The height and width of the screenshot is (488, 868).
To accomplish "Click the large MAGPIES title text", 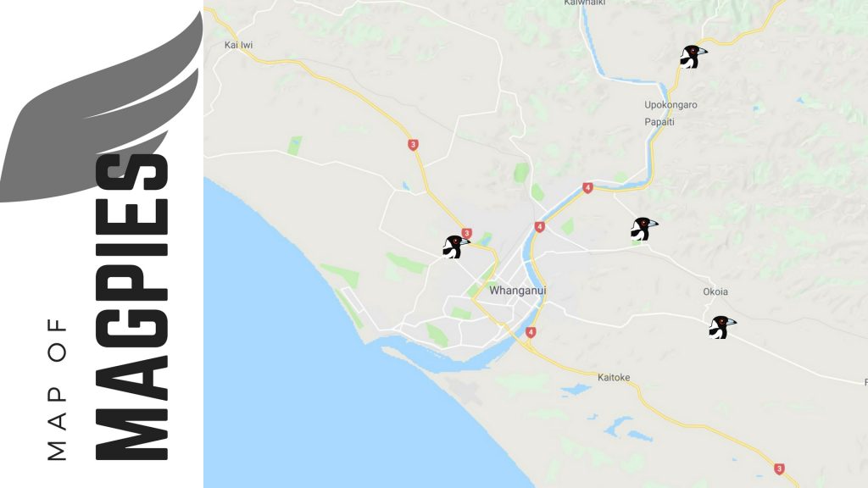I will coord(131,307).
